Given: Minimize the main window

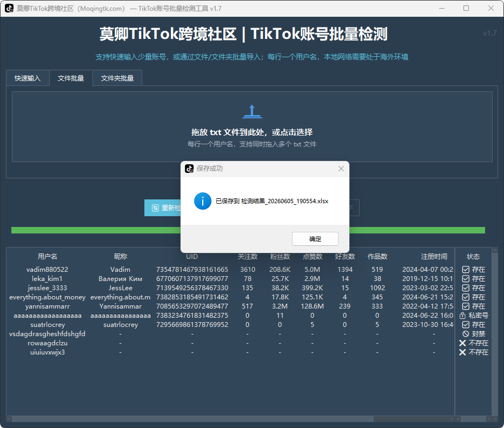Looking at the screenshot, I should (442, 8).
